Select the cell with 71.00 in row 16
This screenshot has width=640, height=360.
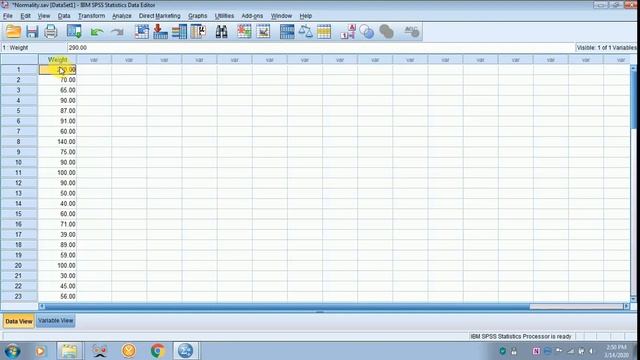[x=57, y=224]
